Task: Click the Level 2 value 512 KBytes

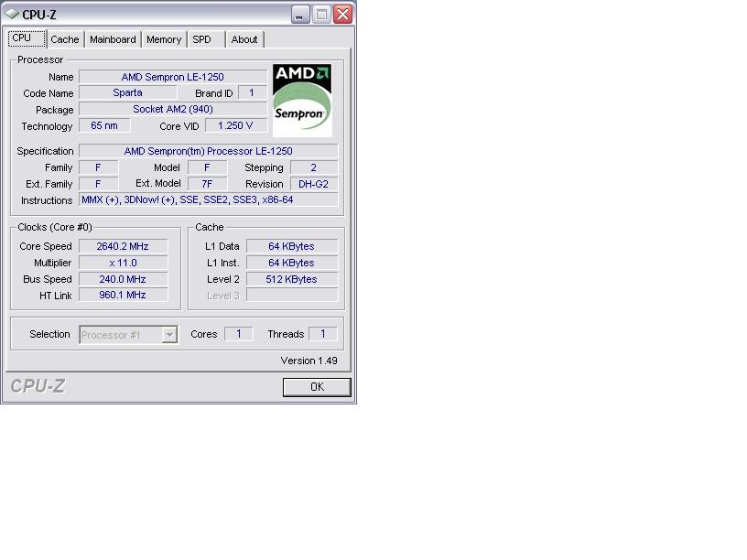Action: pyautogui.click(x=291, y=279)
